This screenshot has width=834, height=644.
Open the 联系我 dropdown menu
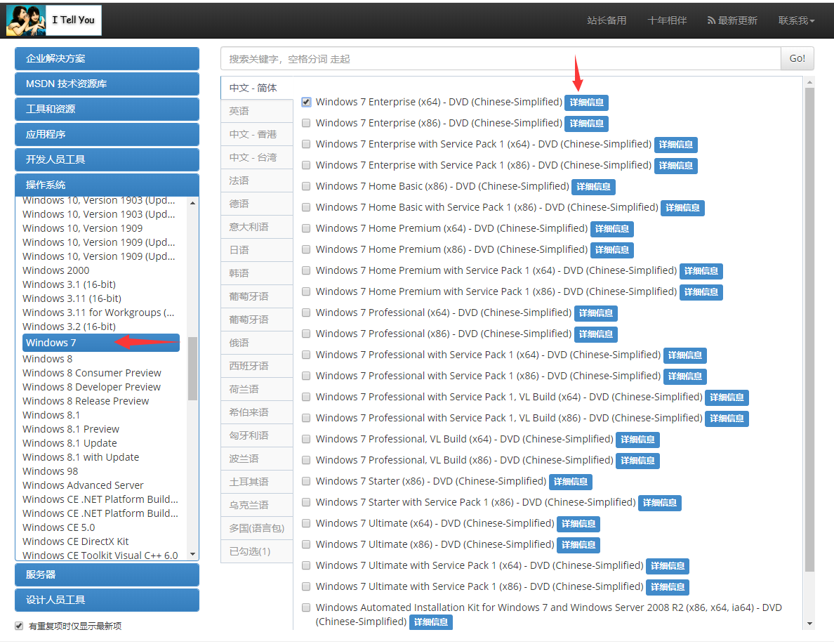(x=796, y=21)
